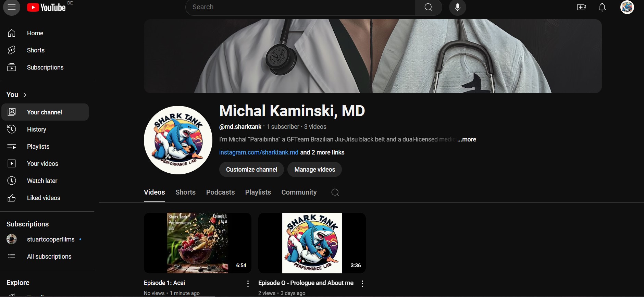Click the Subscriptions icon in sidebar
Viewport: 644px width, 297px height.
point(12,67)
